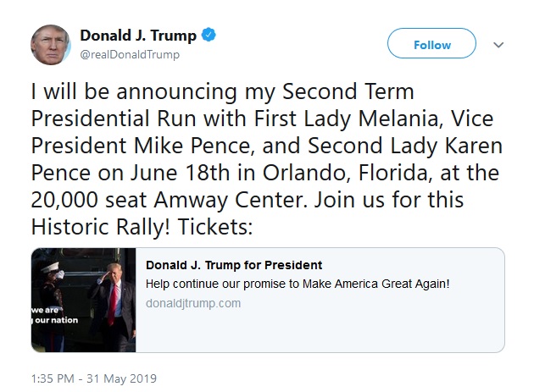Viewport: 534px width, 392px height.
Task: Click the 'our nation' caption in the thumbnail
Action: [x=56, y=320]
